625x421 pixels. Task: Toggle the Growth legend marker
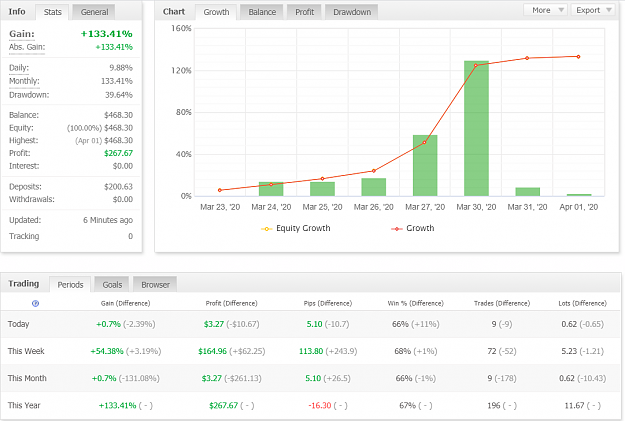tap(397, 228)
